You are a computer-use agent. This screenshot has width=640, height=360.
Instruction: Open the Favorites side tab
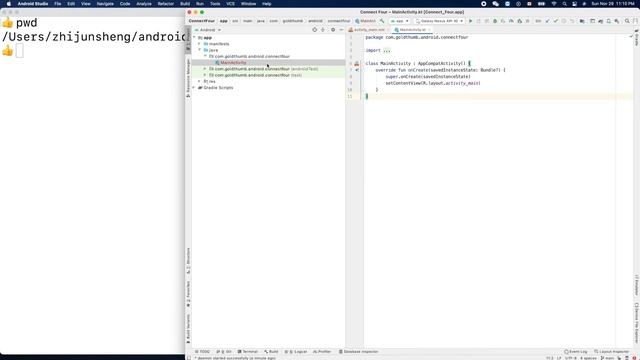(x=188, y=294)
